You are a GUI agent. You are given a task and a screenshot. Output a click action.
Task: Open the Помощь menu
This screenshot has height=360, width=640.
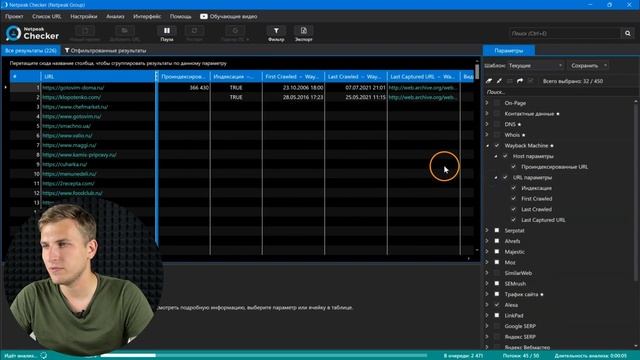(180, 16)
